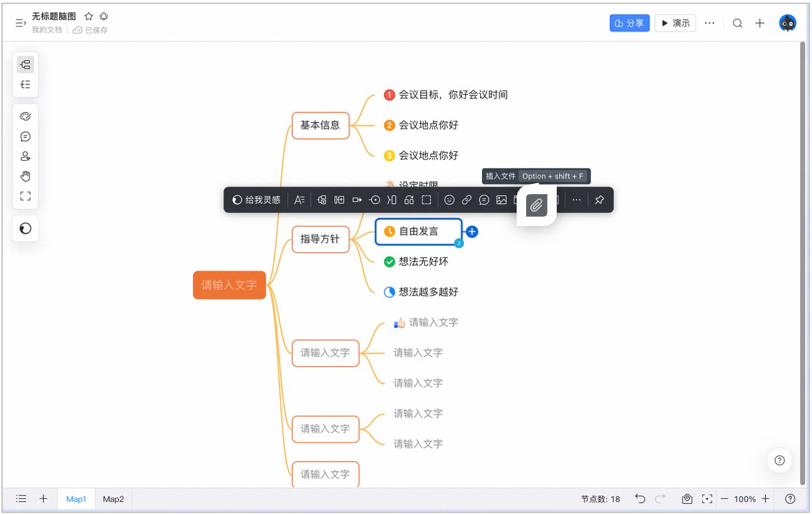This screenshot has height=515, width=812.
Task: Switch to outline view in the sidebar
Action: 26,84
